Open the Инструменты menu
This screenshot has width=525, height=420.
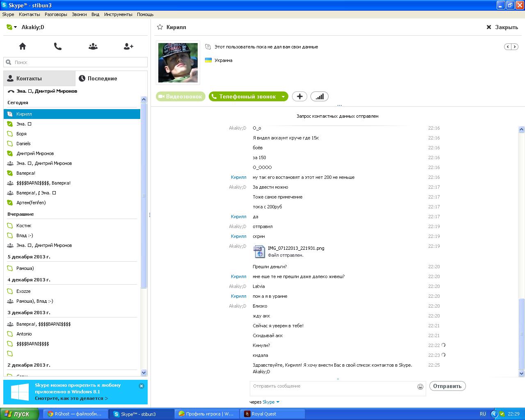coord(118,14)
